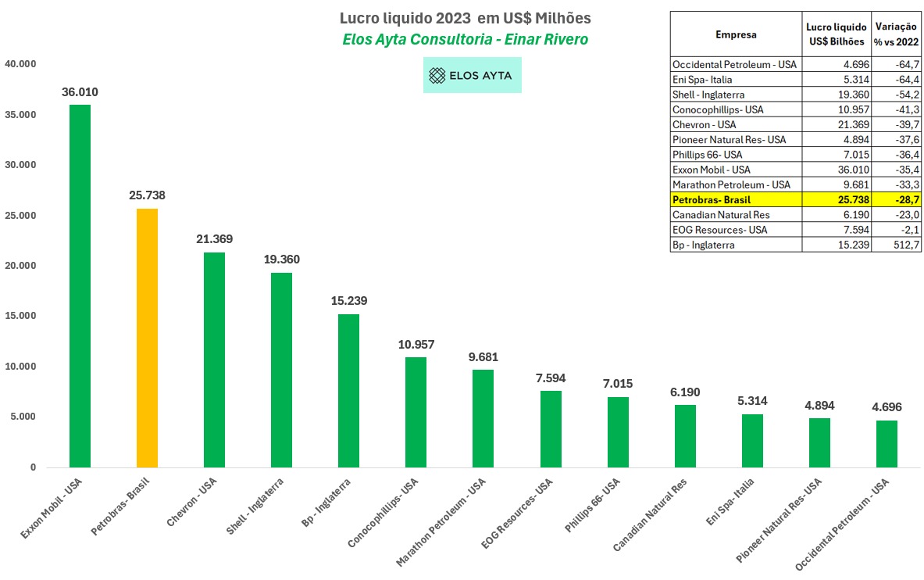The width and height of the screenshot is (924, 580).
Task: Click y-axis label 40.000
Action: [20, 64]
